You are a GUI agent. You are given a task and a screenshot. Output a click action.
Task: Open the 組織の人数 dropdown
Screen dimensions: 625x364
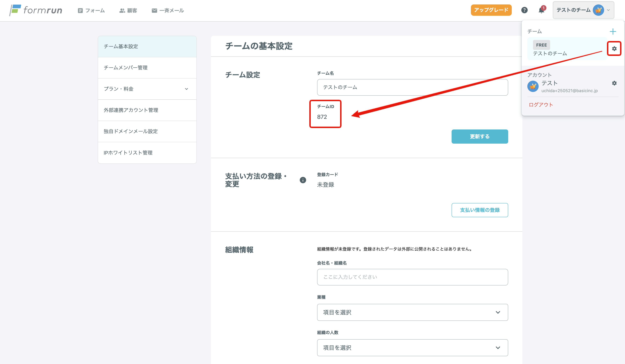point(412,348)
